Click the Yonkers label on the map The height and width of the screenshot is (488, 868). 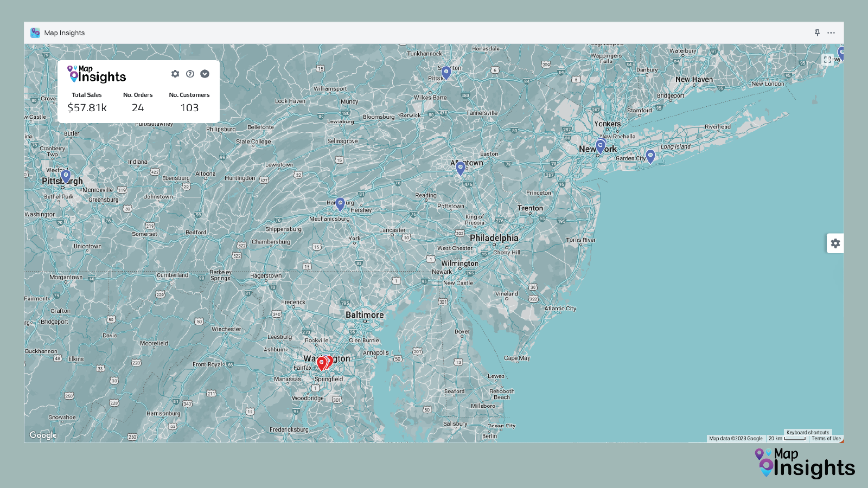pyautogui.click(x=608, y=124)
